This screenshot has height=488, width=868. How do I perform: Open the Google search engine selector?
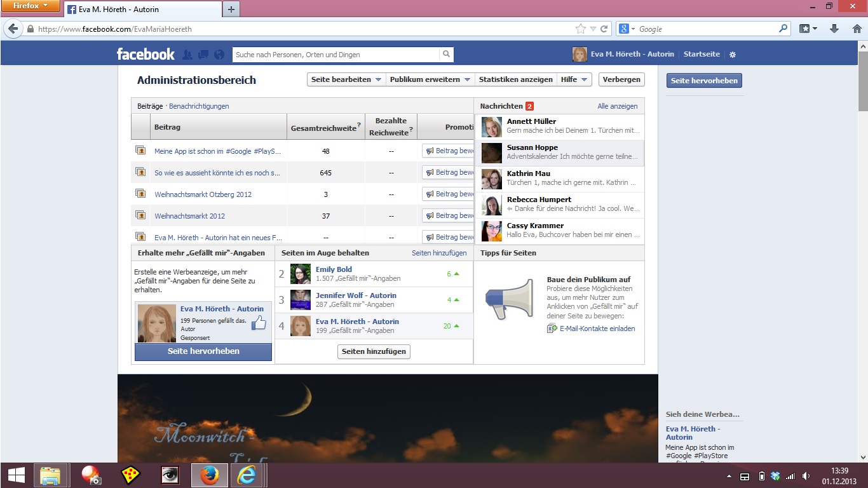tap(627, 29)
